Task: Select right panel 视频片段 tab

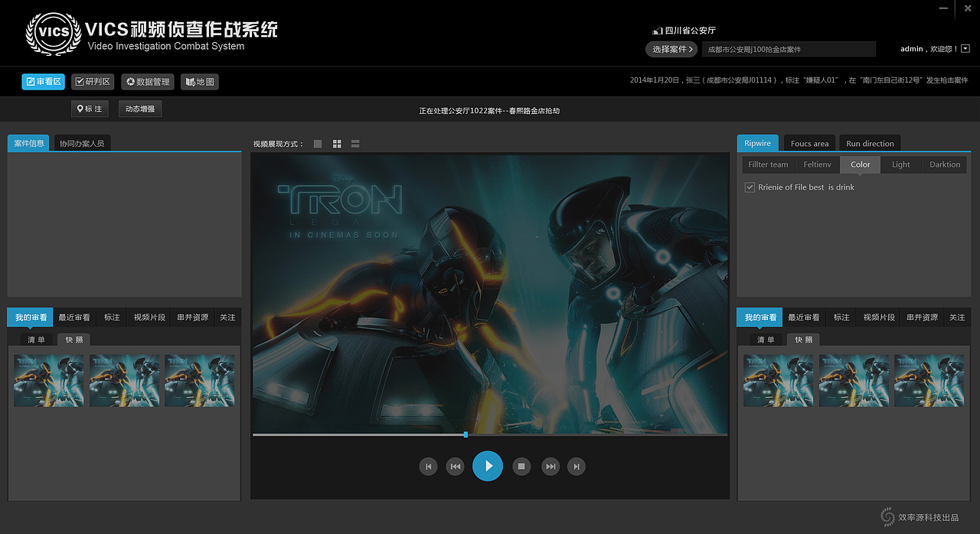Action: click(x=879, y=317)
